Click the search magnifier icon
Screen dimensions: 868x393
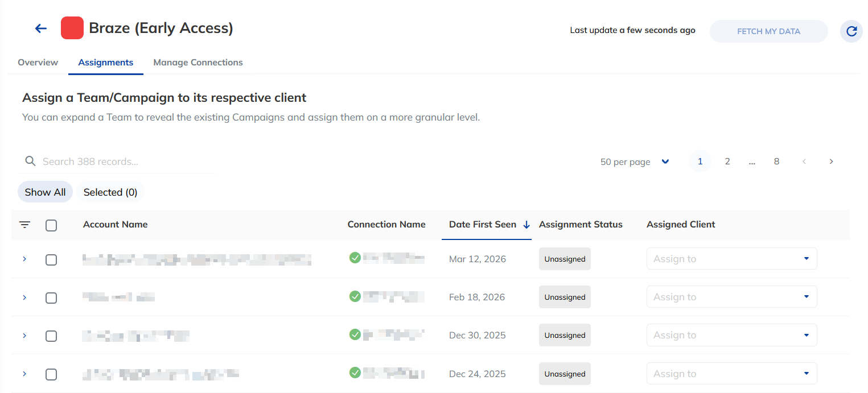tap(31, 162)
